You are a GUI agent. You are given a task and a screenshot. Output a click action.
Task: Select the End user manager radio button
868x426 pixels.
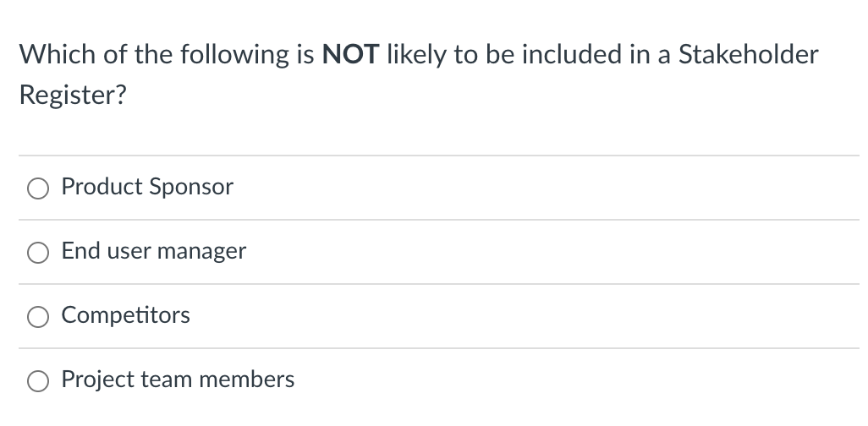pos(37,252)
